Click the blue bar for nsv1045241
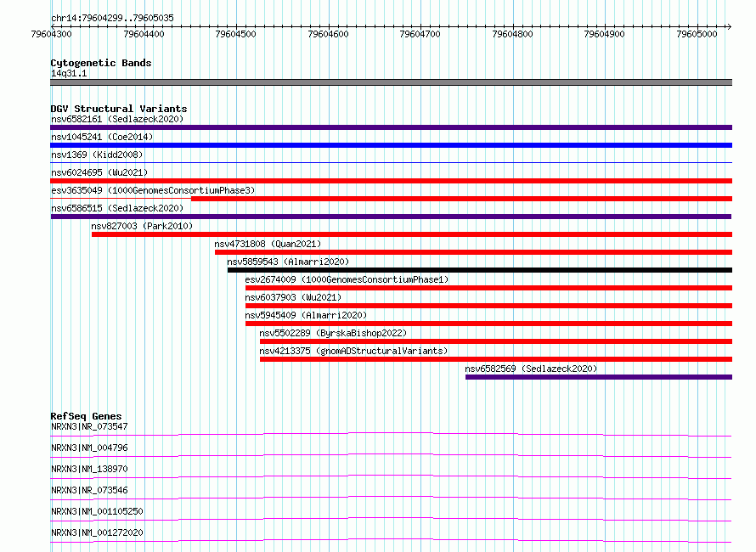756x552 pixels. [391, 145]
